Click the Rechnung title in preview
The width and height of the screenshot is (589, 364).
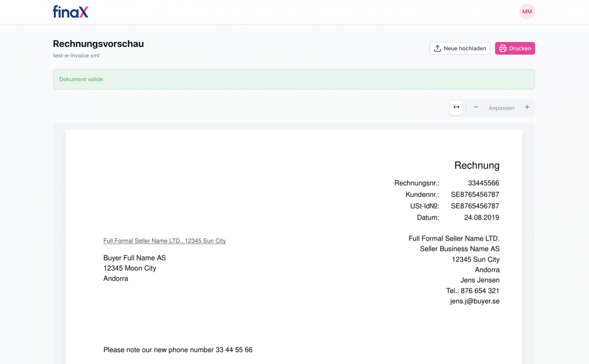coord(477,166)
